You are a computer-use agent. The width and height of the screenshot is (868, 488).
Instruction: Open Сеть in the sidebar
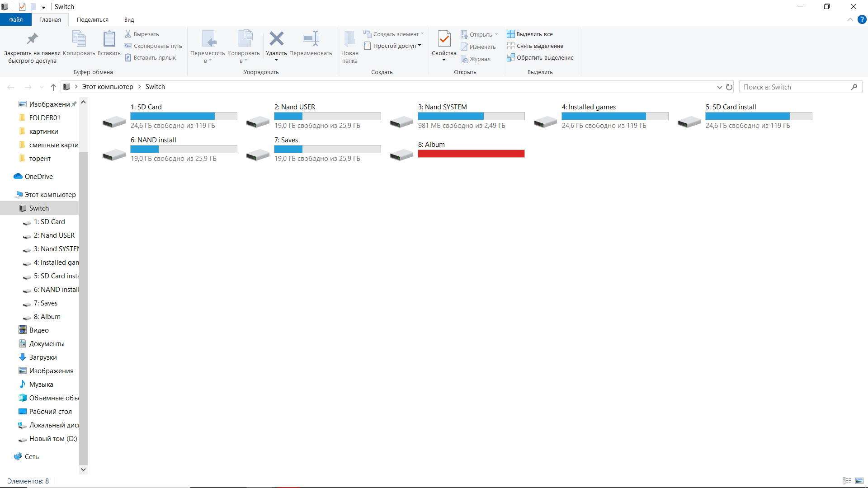coord(32,456)
